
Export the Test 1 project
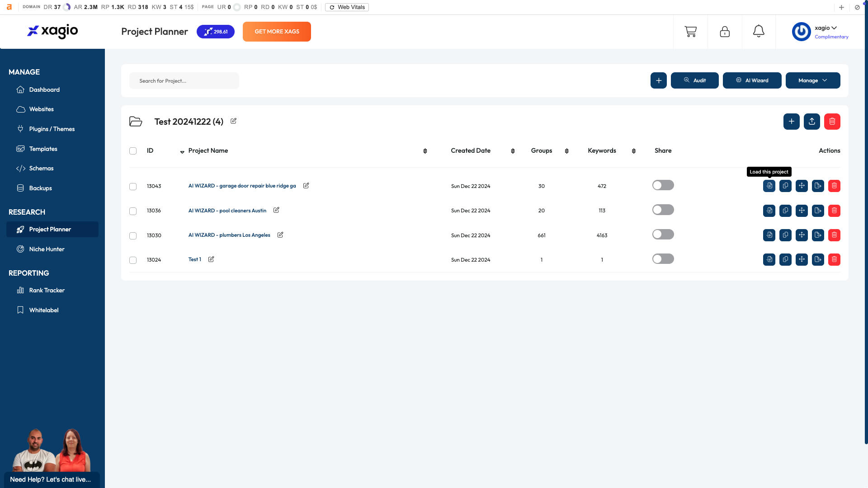[x=818, y=259]
